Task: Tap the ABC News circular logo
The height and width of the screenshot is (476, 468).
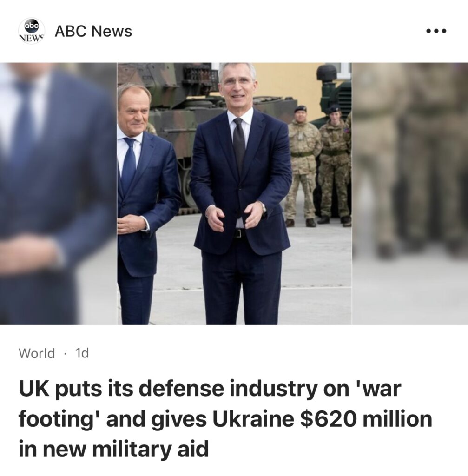Action: coord(32,31)
